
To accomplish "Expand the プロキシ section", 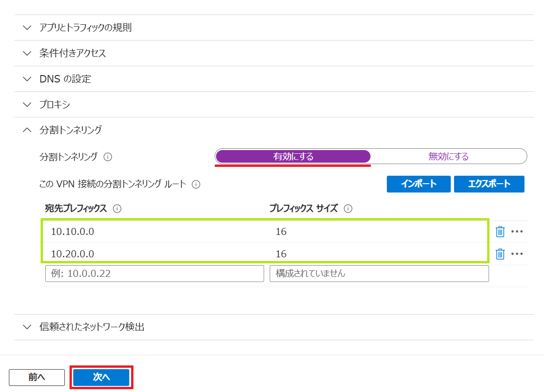I will 274,104.
